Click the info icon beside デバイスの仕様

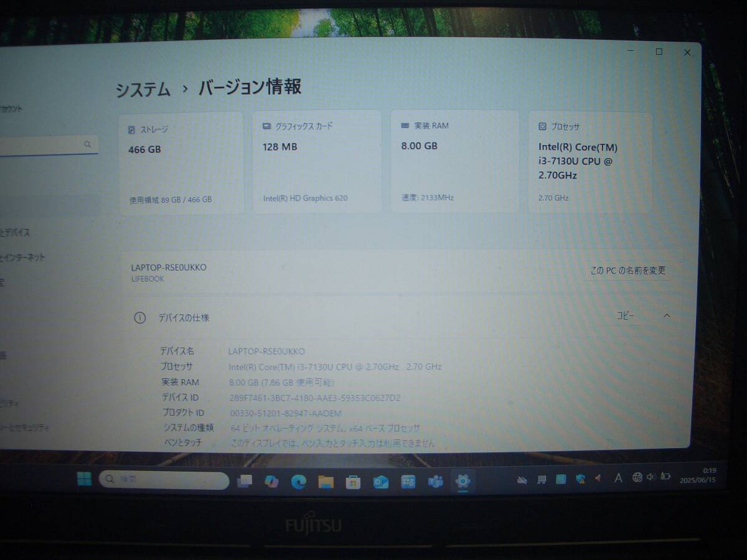(x=140, y=318)
